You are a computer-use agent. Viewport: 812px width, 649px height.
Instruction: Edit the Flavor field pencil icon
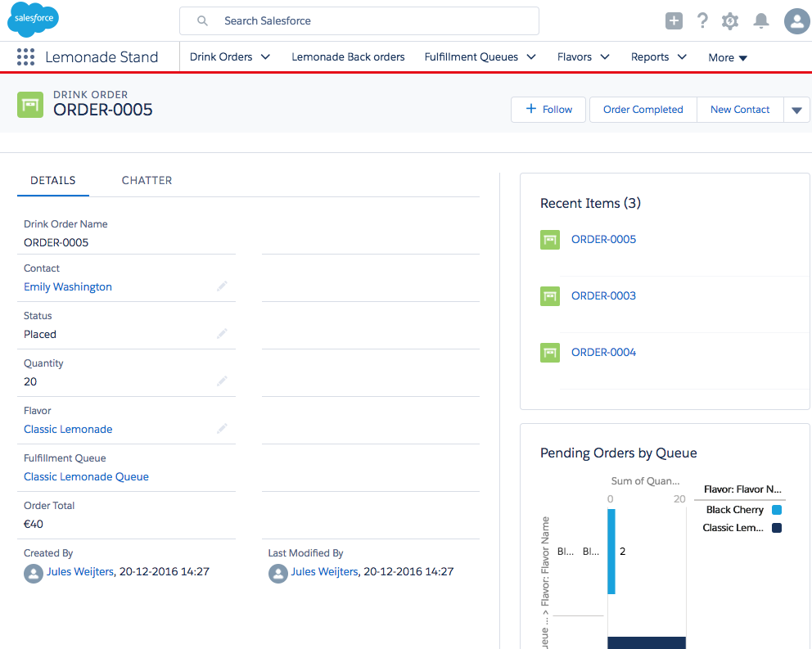pos(222,429)
